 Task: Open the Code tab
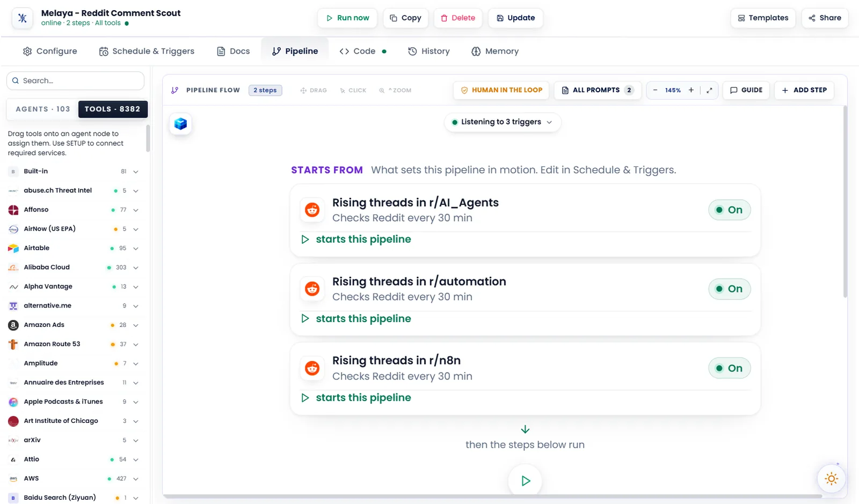click(x=363, y=51)
